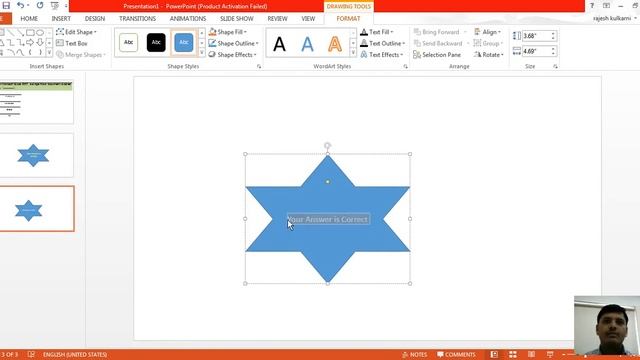Open the Size dialog launcher
640x360 pixels.
click(555, 66)
